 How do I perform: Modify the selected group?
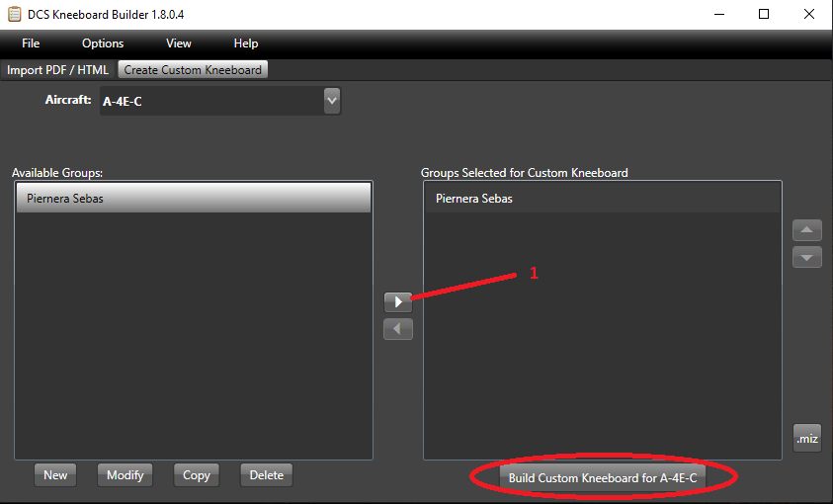point(125,475)
